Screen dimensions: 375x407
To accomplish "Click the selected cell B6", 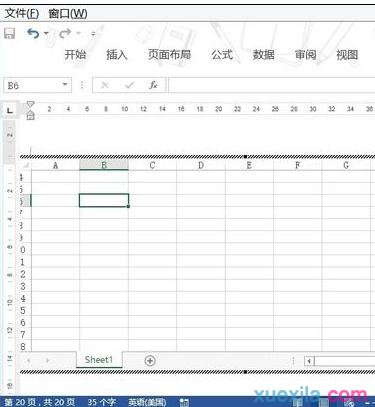I will click(104, 200).
